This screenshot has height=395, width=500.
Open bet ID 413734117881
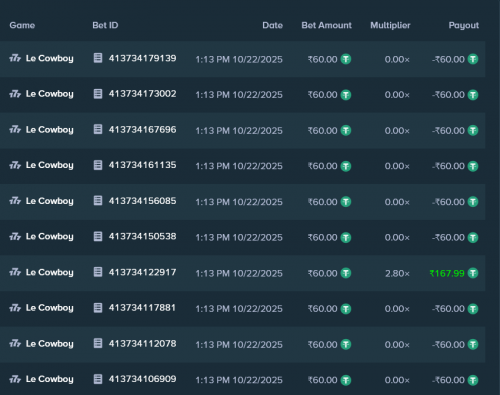(142, 308)
